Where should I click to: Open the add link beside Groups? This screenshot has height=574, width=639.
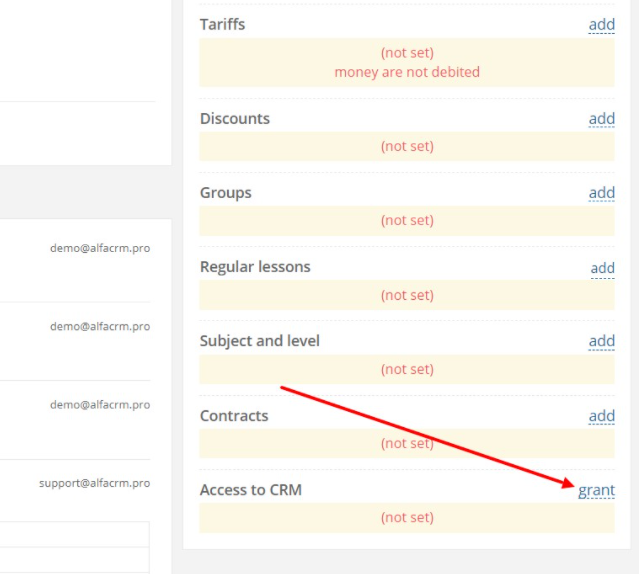coord(602,193)
